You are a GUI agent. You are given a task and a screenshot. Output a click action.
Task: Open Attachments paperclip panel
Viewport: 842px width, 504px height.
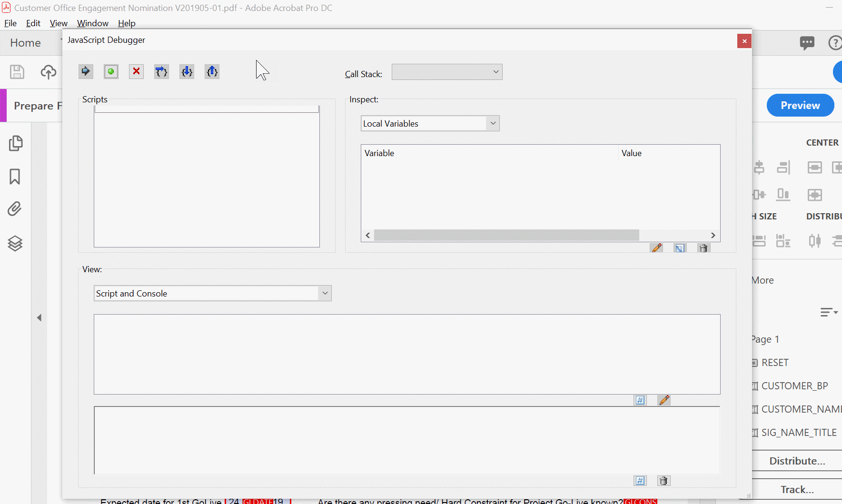click(x=15, y=208)
